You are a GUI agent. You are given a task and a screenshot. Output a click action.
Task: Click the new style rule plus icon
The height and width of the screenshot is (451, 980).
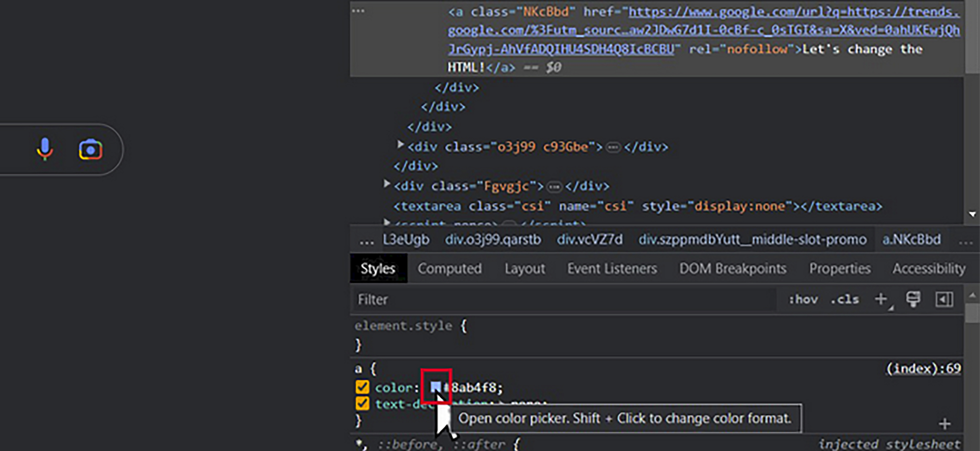[x=881, y=299]
